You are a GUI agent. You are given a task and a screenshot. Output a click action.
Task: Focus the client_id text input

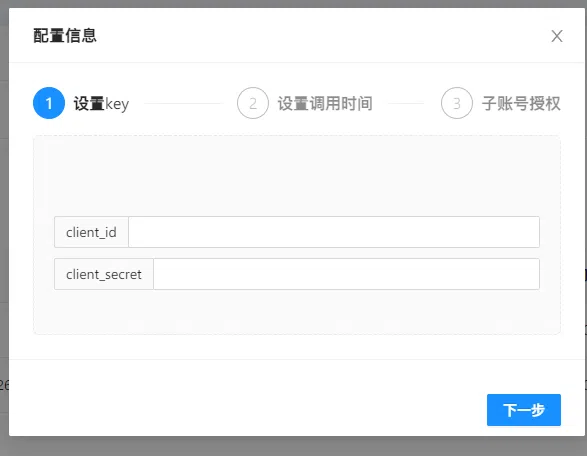click(x=334, y=232)
